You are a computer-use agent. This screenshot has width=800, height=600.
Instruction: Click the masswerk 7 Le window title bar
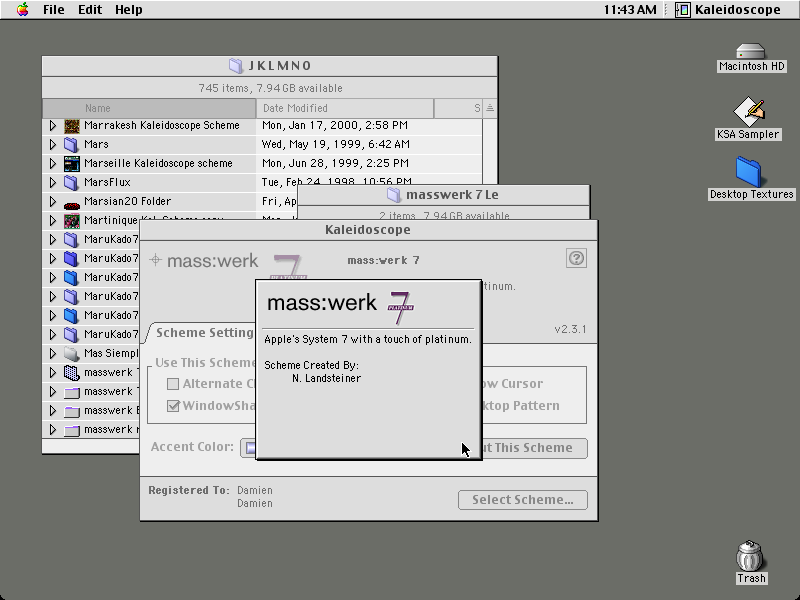point(443,195)
